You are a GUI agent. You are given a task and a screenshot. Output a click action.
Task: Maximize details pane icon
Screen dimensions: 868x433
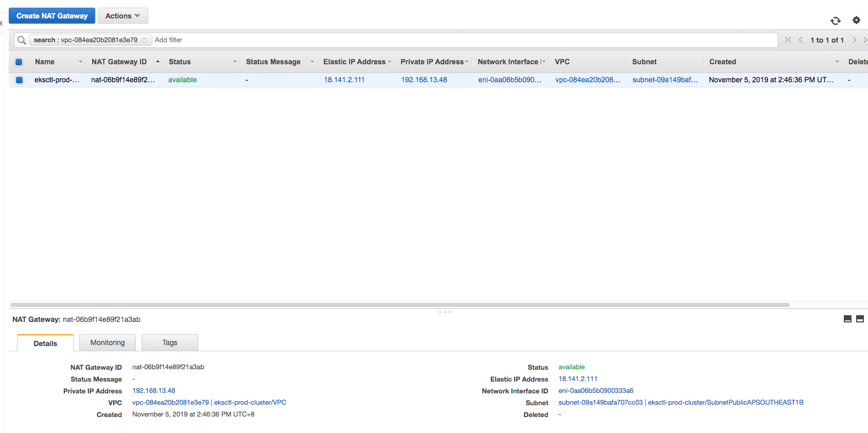[860, 319]
